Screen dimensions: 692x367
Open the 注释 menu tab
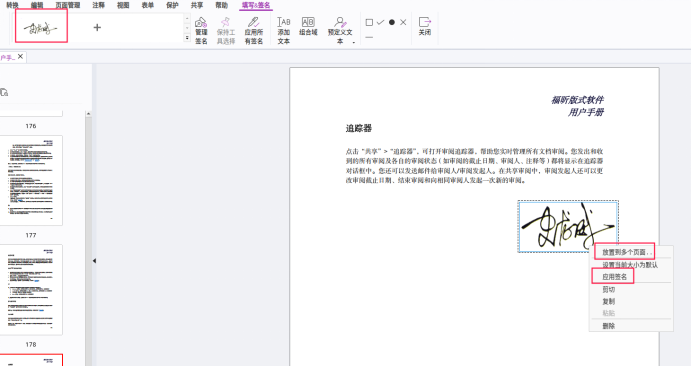tap(98, 5)
